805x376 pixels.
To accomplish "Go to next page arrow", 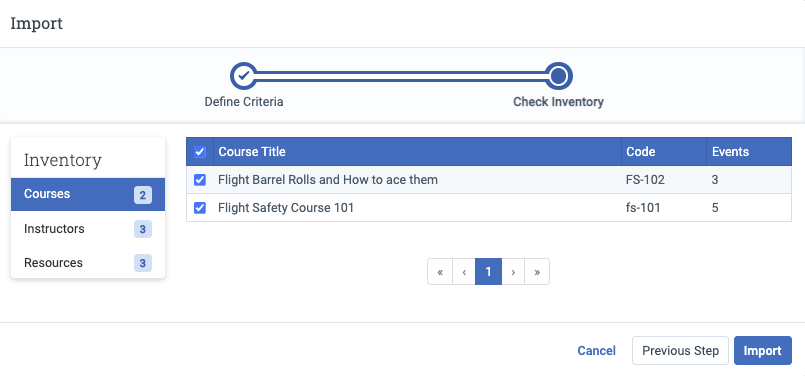I will click(x=513, y=272).
